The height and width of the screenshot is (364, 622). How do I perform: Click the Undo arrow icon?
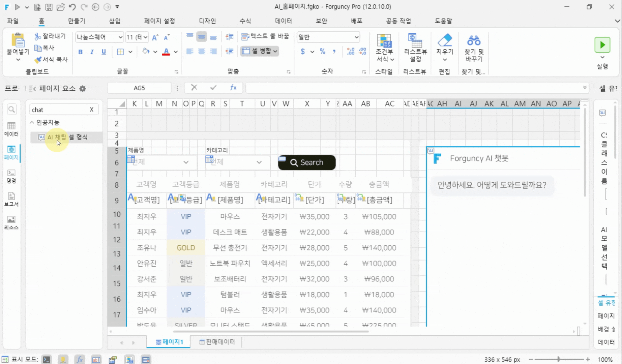(x=72, y=7)
